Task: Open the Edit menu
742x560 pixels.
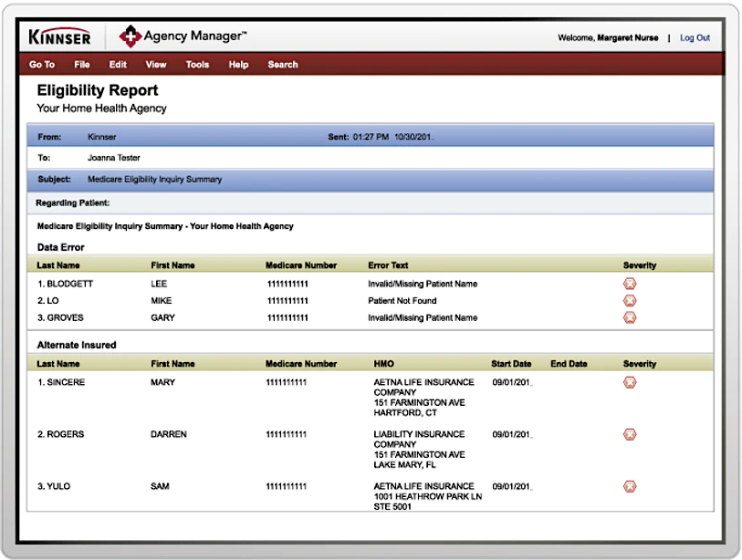Action: [118, 65]
